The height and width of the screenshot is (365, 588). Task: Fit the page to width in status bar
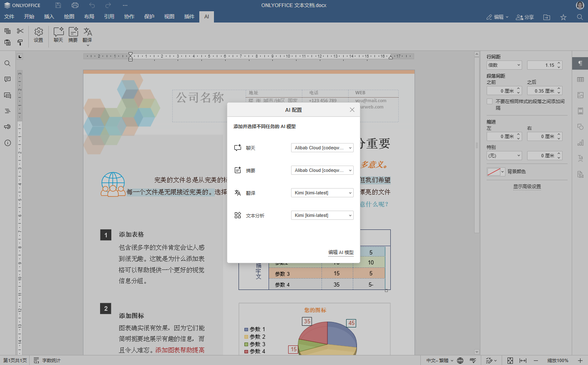523,360
